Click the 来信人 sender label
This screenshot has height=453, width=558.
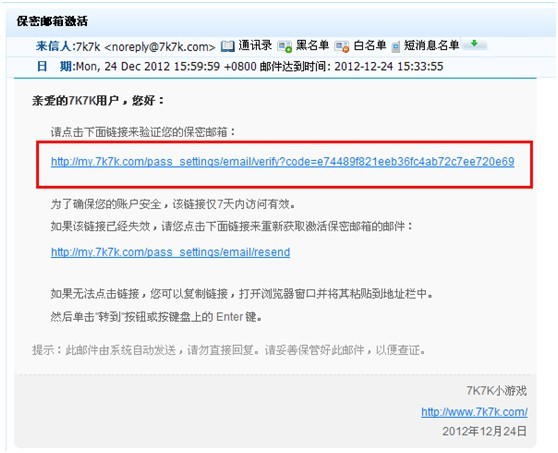(x=53, y=46)
